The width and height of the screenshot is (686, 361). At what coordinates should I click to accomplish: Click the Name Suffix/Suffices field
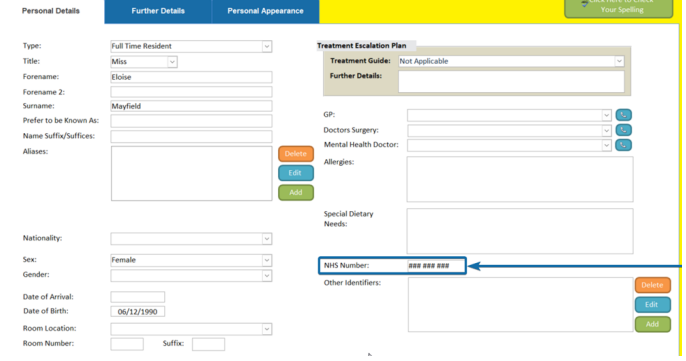coord(191,136)
